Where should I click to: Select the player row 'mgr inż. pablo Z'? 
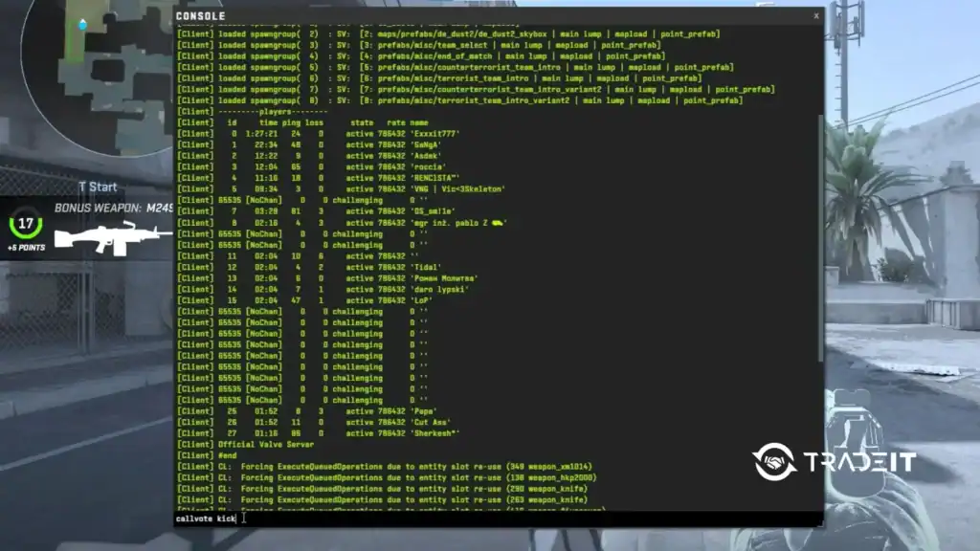tap(342, 223)
